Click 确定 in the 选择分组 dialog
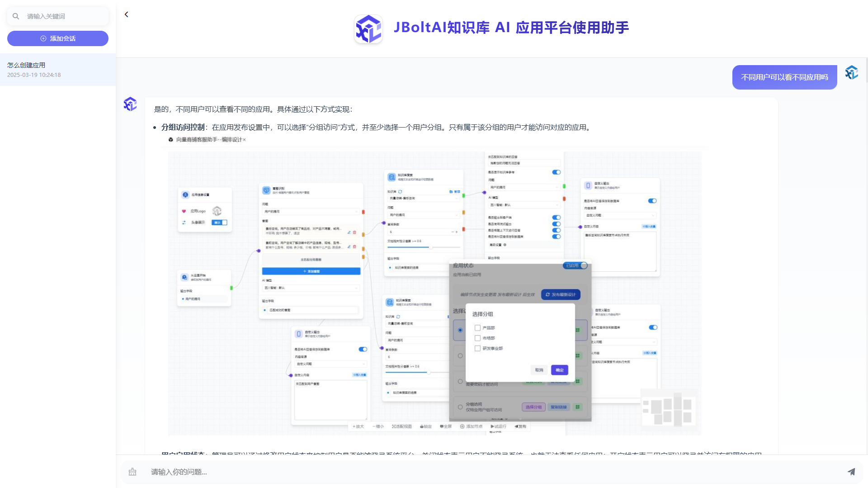This screenshot has width=868, height=488. pos(560,370)
